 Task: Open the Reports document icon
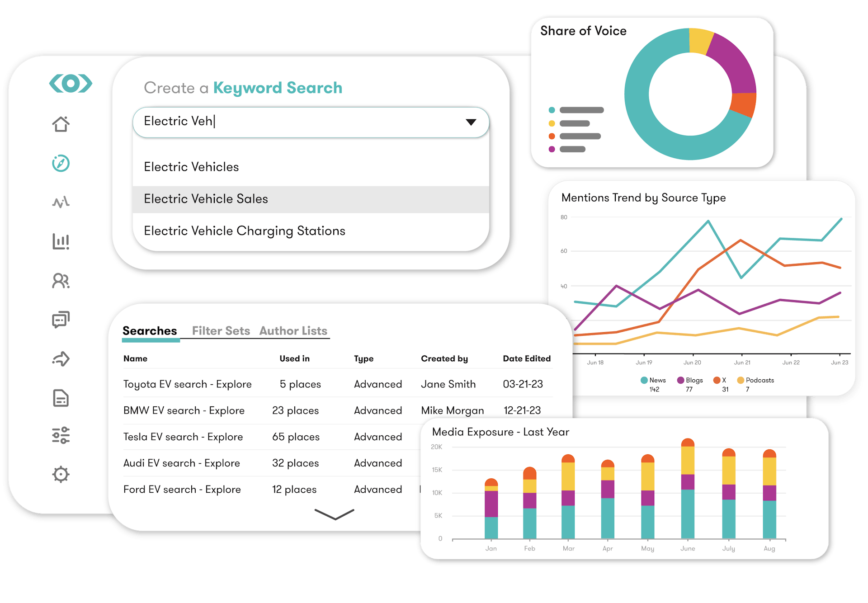pos(61,397)
